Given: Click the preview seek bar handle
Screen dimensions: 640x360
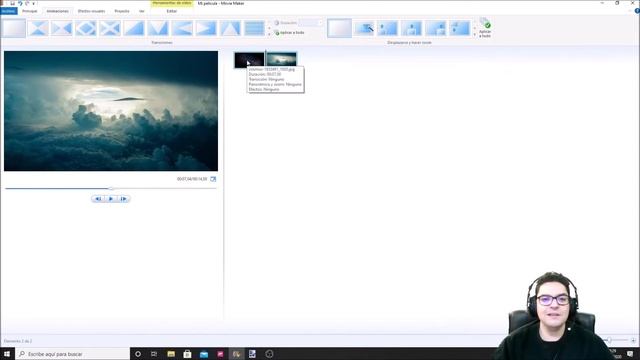Looking at the screenshot, I should click(x=111, y=188).
